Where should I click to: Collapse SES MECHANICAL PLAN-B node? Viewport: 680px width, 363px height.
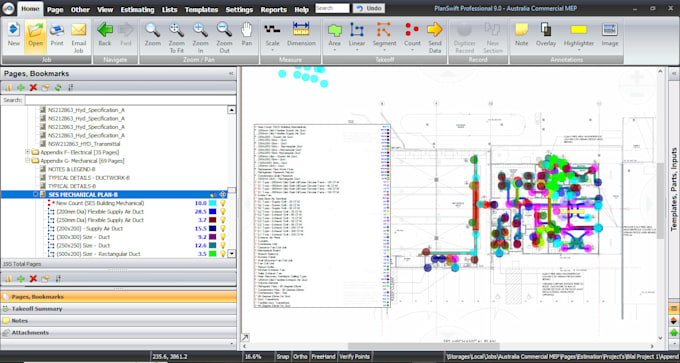pos(36,195)
